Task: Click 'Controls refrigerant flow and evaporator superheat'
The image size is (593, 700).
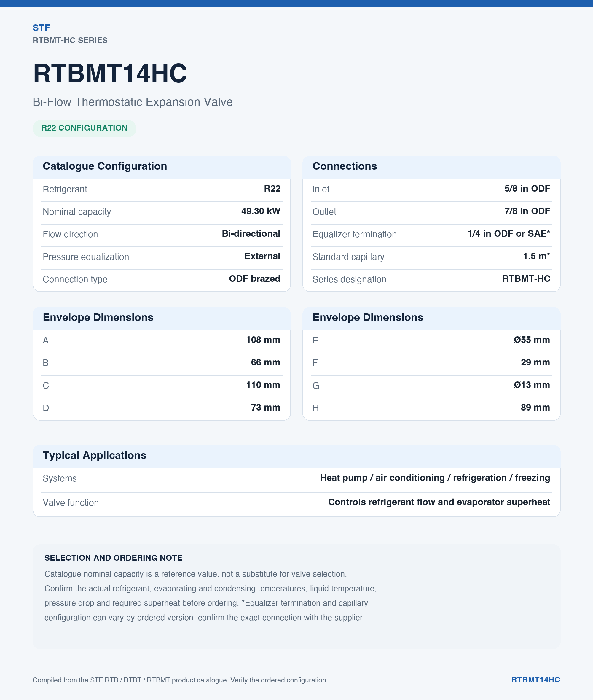Action: [x=439, y=502]
